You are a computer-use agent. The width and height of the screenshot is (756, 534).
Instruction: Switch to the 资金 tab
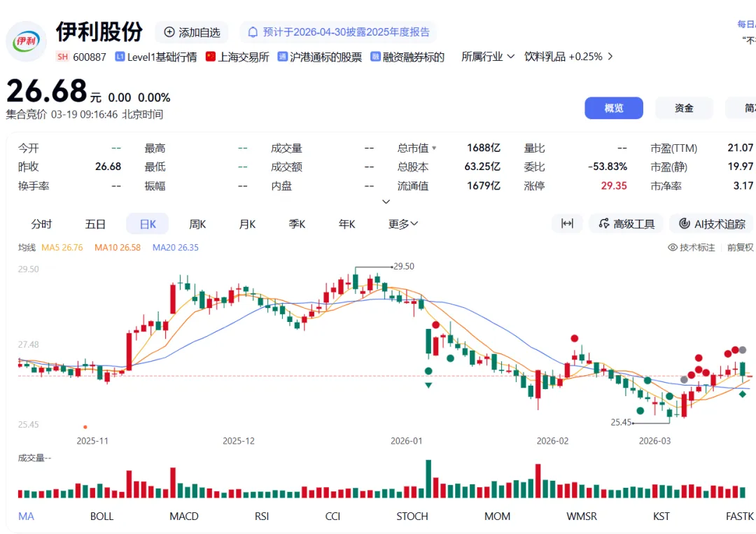(684, 108)
